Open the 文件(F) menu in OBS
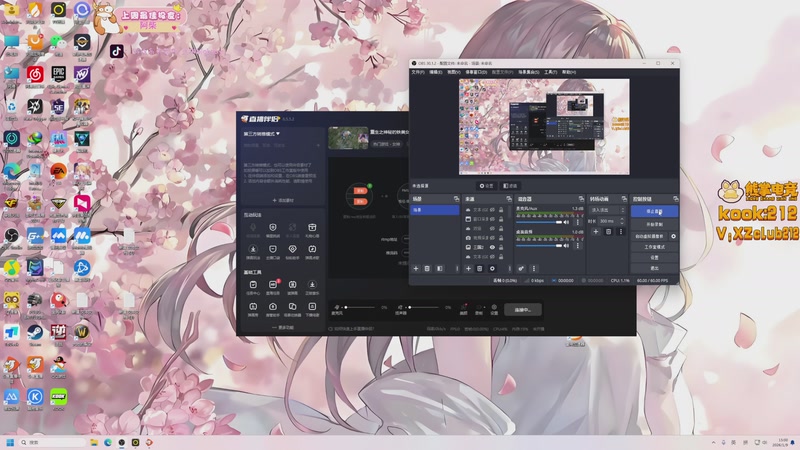 click(418, 72)
